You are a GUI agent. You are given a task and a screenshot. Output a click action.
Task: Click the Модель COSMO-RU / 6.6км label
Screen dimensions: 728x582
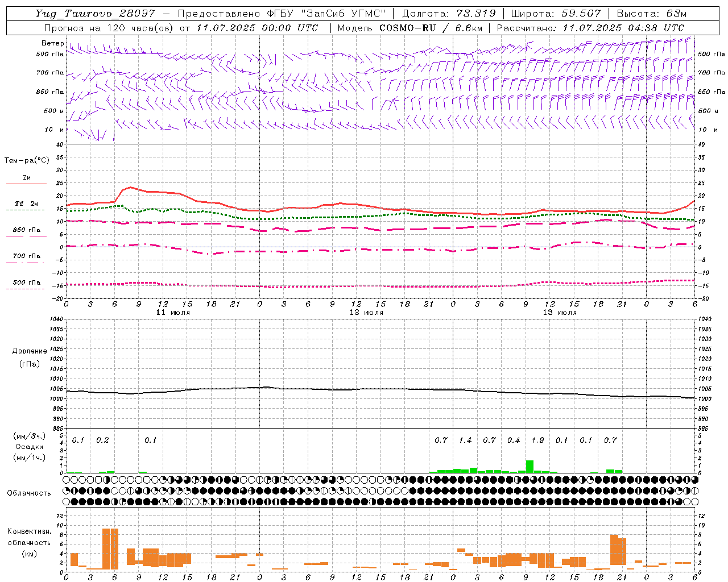click(x=409, y=28)
